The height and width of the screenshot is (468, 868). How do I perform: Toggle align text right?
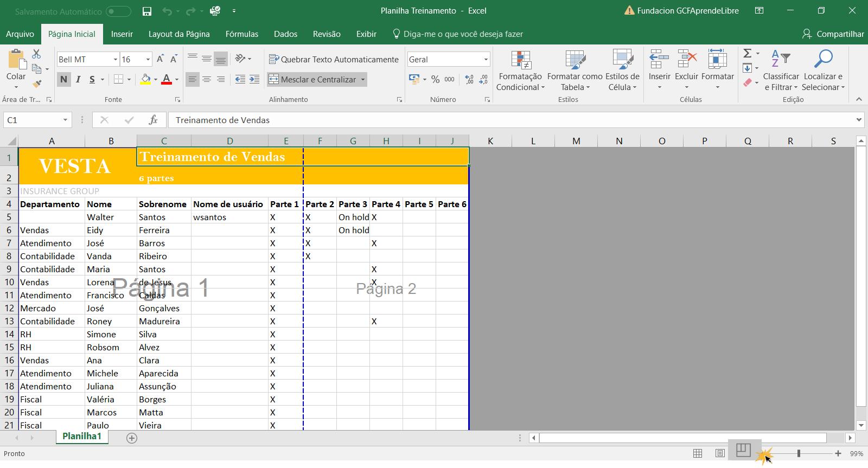pyautogui.click(x=221, y=79)
